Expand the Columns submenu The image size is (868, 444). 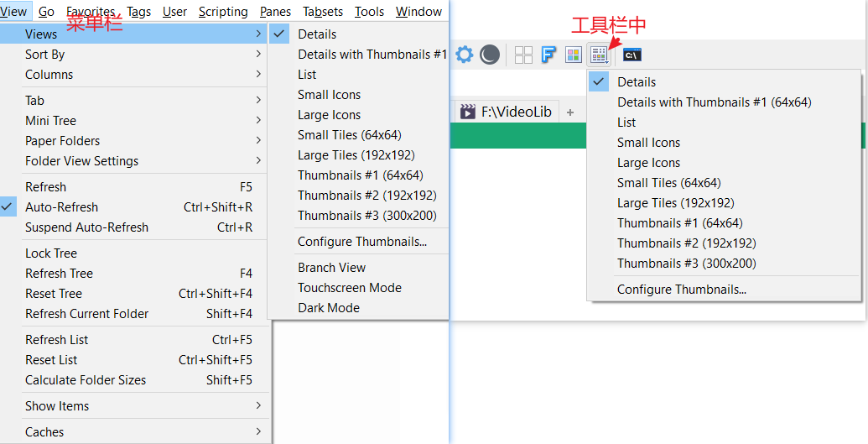[133, 74]
